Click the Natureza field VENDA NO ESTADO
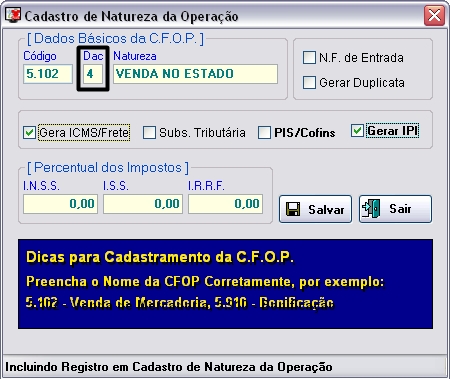 click(x=195, y=74)
